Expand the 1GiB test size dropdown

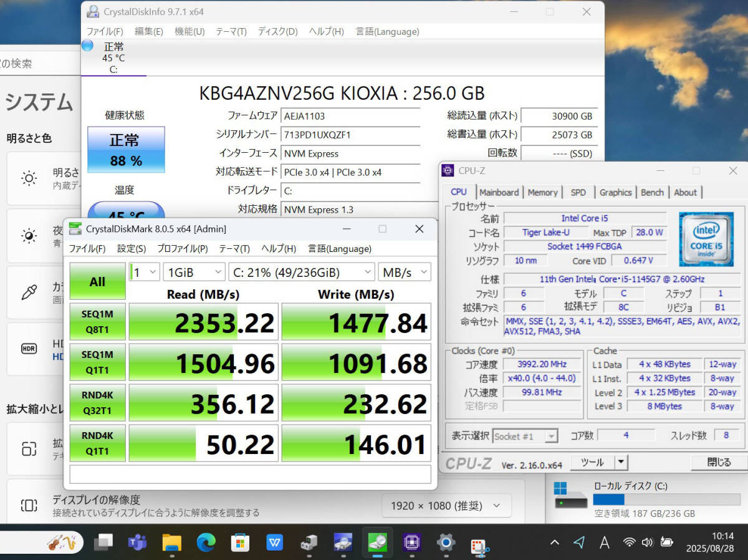click(x=194, y=273)
